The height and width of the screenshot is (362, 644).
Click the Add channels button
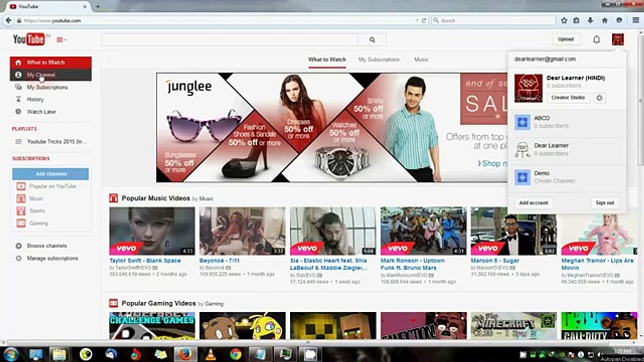pyautogui.click(x=51, y=174)
